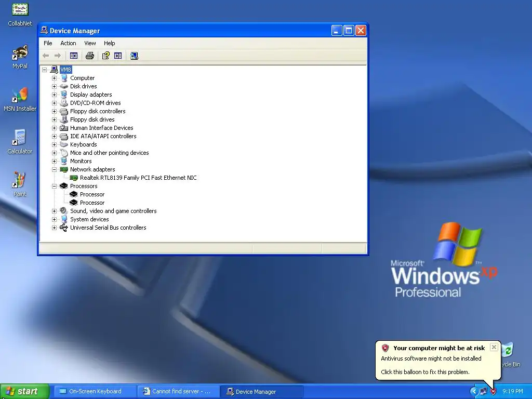Open the File menu
The image size is (532, 399).
coord(48,43)
